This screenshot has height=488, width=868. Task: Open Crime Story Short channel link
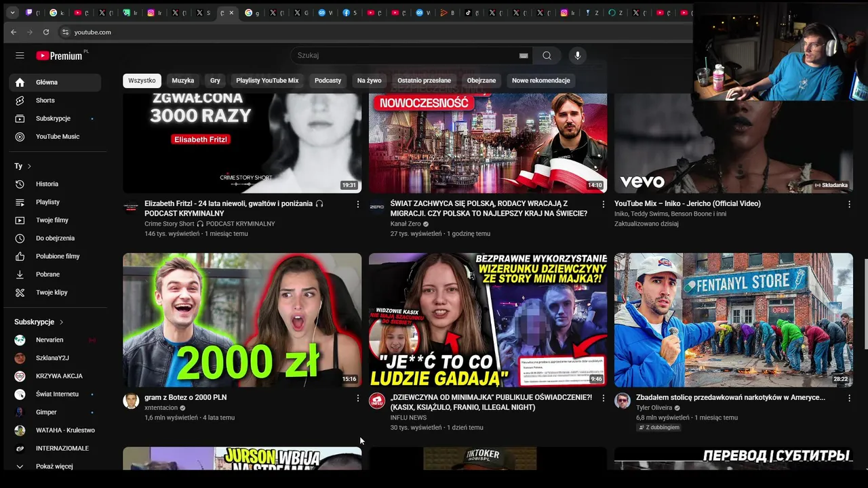(210, 224)
